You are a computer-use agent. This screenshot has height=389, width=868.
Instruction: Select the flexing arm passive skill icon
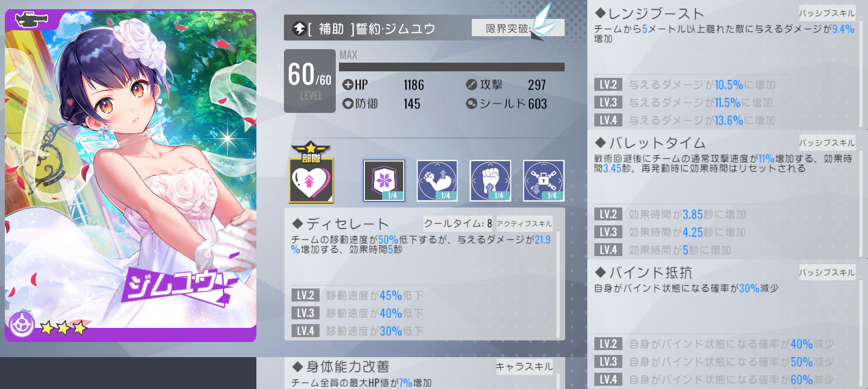[x=437, y=180]
